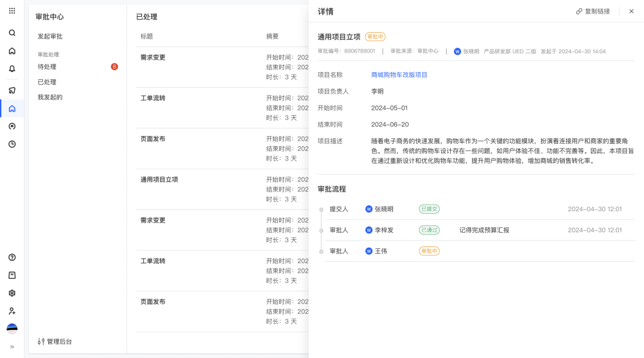Go to 我发起的 section
The height and width of the screenshot is (358, 644).
[50, 97]
